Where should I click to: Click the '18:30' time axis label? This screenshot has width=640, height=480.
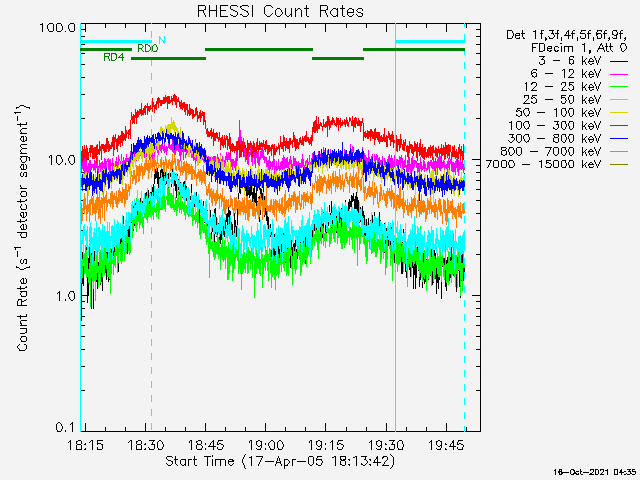[146, 445]
